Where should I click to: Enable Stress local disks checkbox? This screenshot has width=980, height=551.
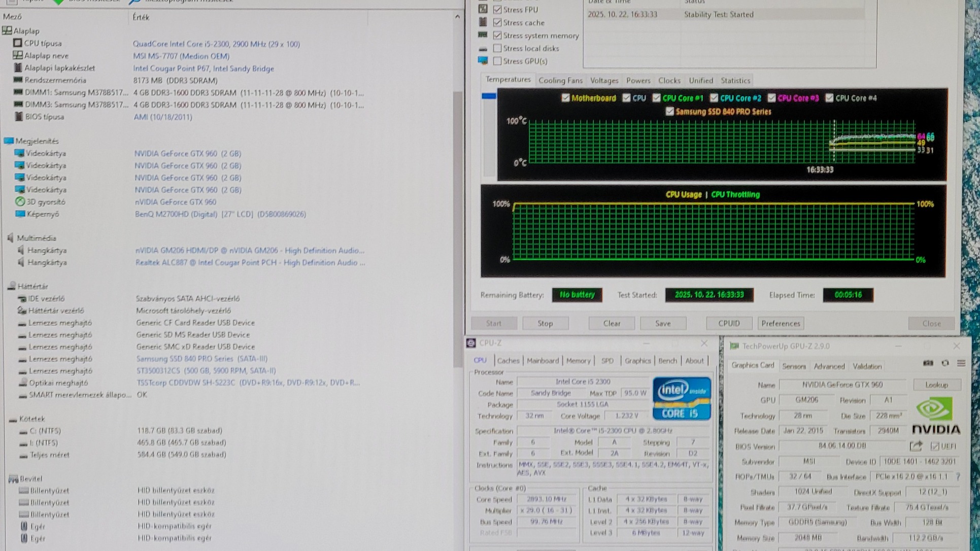[x=497, y=48]
